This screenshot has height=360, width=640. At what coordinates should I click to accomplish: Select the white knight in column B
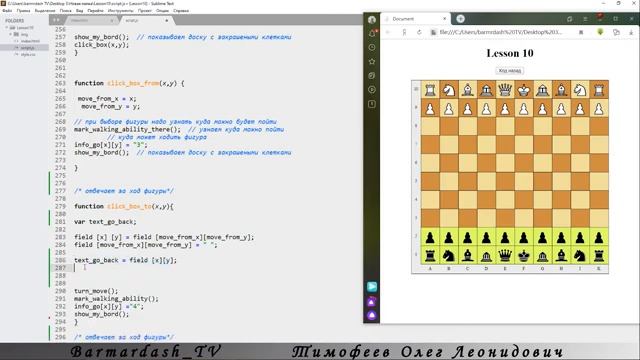tap(449, 90)
